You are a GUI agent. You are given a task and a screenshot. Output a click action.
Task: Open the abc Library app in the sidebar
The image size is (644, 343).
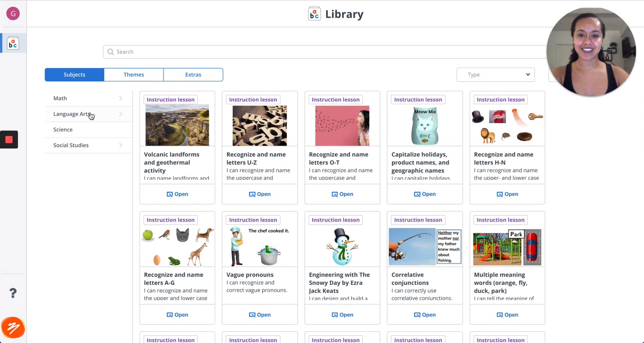pyautogui.click(x=13, y=43)
